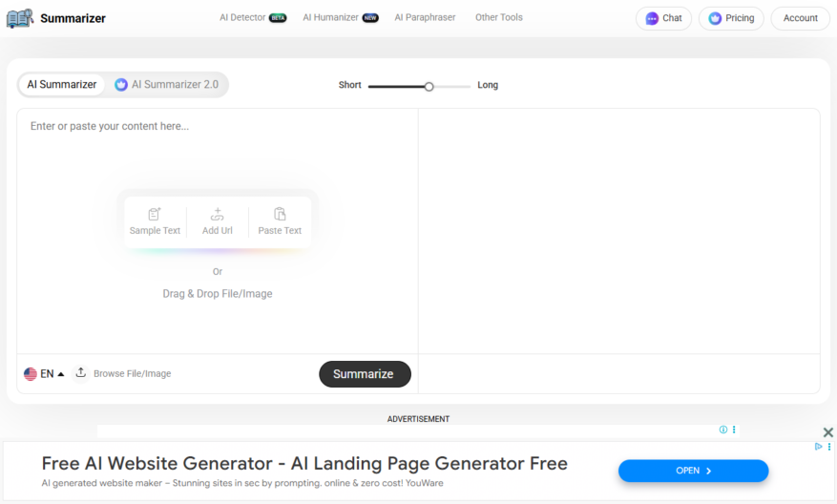
Task: Click the Browse File/Image link
Action: [x=133, y=374]
